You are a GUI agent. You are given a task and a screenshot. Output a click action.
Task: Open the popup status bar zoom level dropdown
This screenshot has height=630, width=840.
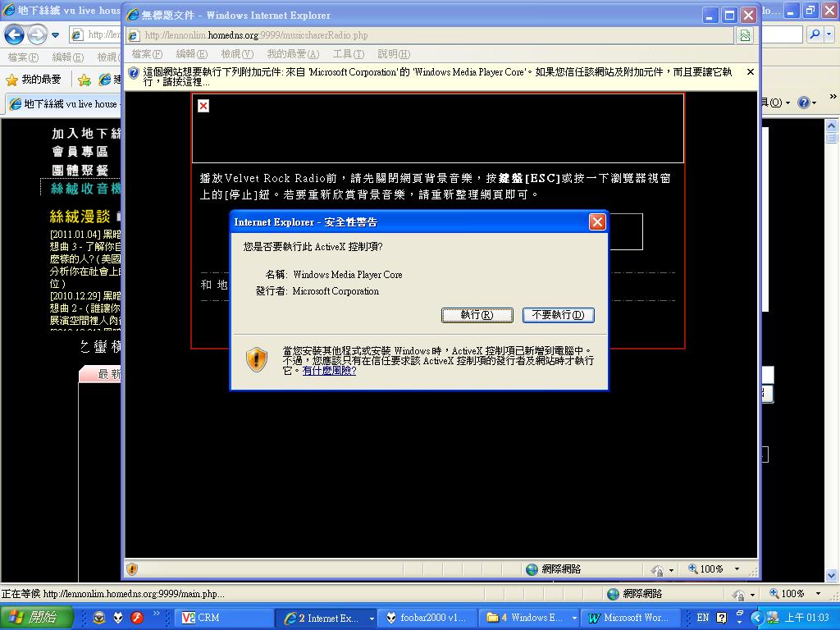[737, 569]
